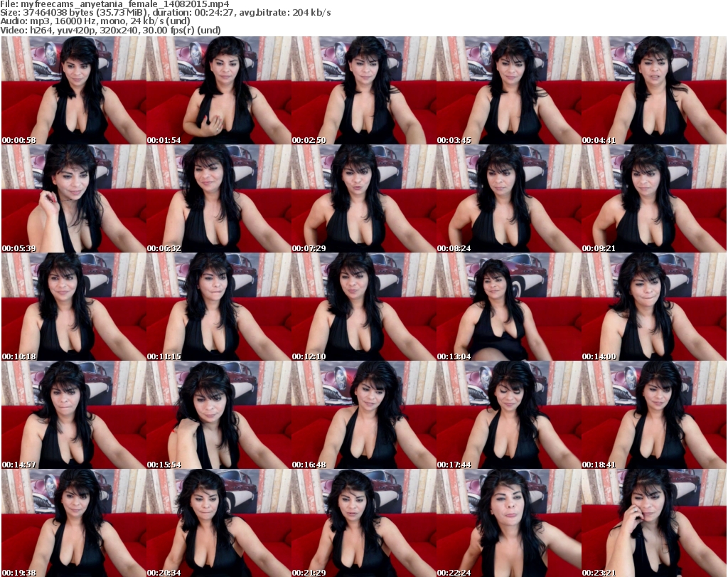This screenshot has width=728, height=577.
Task: Choose the frame marked 00:17:44
Action: (508, 415)
